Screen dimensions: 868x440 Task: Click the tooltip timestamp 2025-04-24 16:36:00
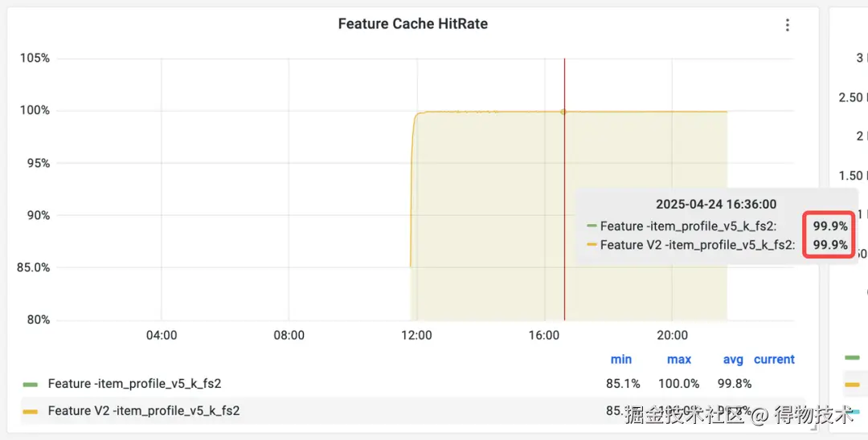tap(716, 205)
